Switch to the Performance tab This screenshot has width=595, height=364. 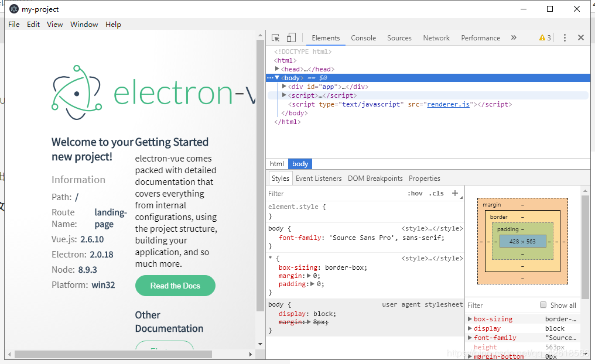[x=480, y=38]
